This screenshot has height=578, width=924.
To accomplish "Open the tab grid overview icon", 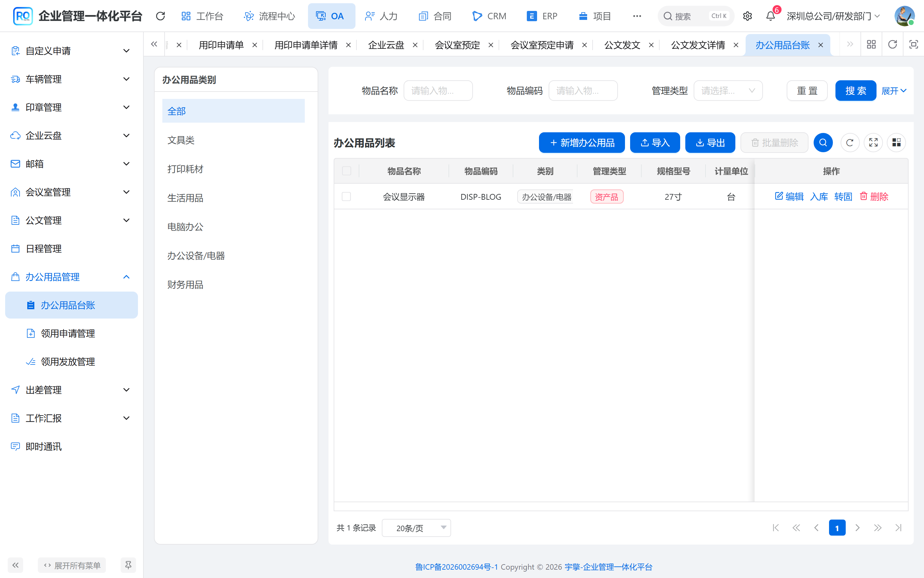I will pyautogui.click(x=871, y=45).
